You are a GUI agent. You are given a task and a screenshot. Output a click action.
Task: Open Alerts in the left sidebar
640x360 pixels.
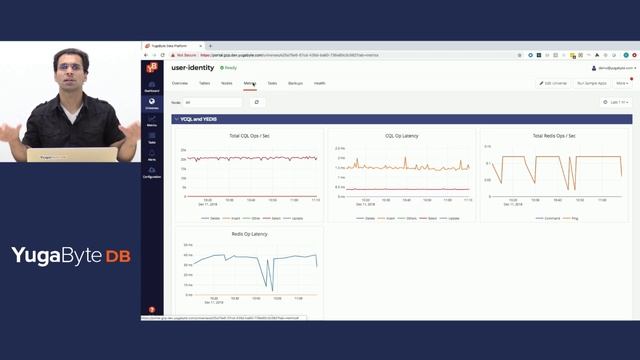coord(152,156)
